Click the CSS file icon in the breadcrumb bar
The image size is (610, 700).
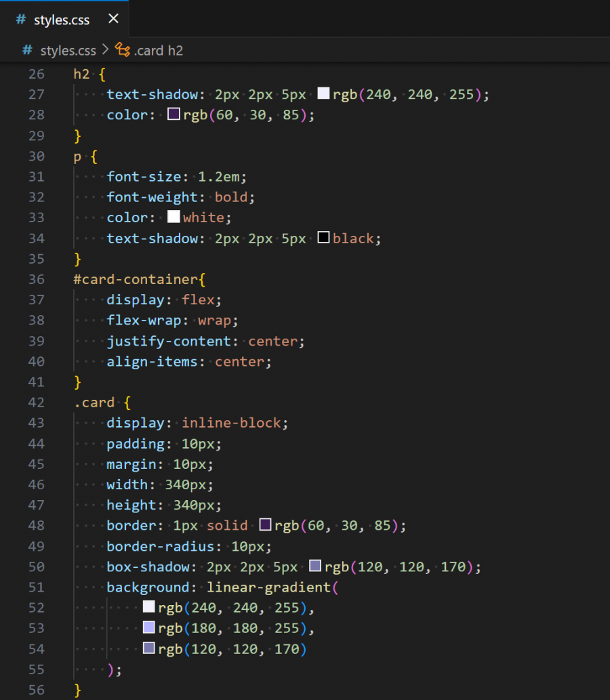26,50
